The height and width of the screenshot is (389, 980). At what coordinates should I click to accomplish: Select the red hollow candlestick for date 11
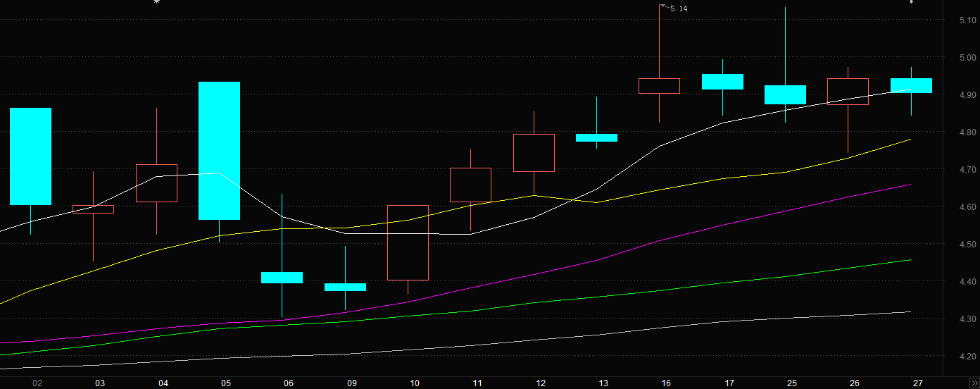click(470, 185)
